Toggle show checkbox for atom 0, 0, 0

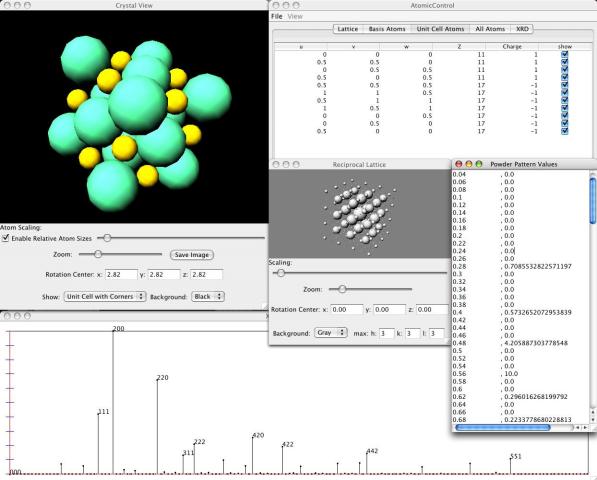tap(565, 54)
